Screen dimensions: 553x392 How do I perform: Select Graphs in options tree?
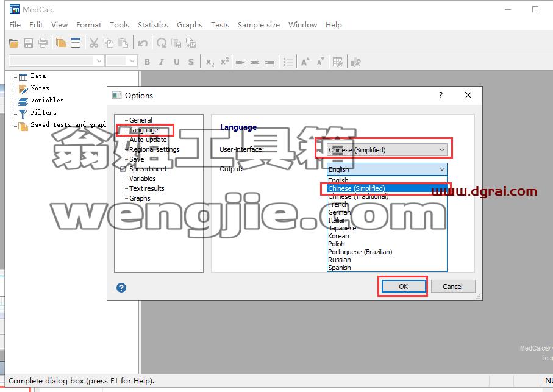[140, 198]
